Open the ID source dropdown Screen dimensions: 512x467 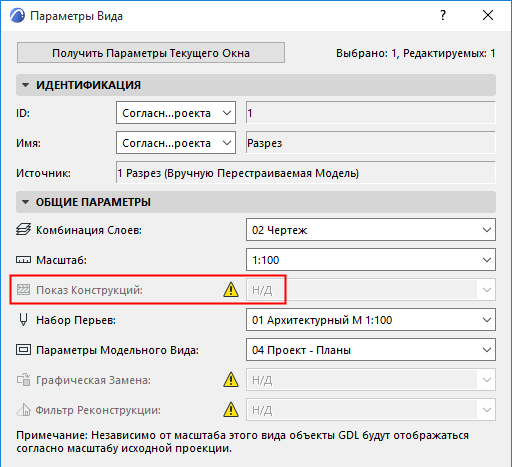(176, 113)
